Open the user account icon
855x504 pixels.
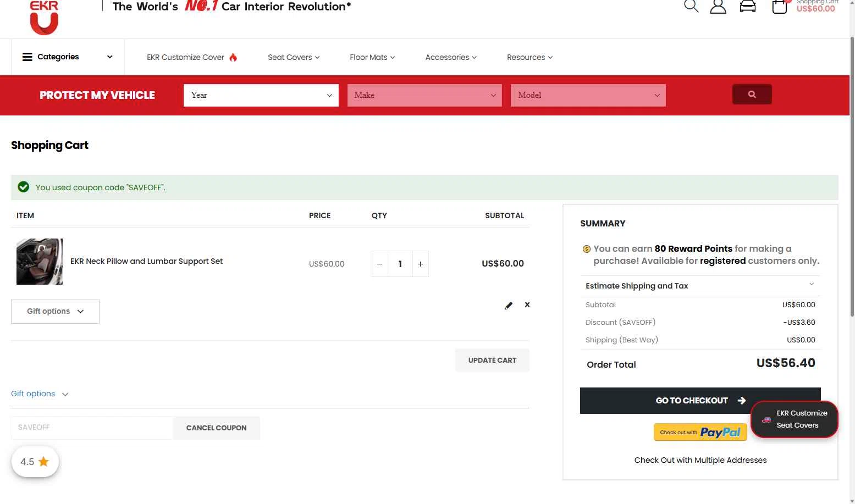point(718,7)
